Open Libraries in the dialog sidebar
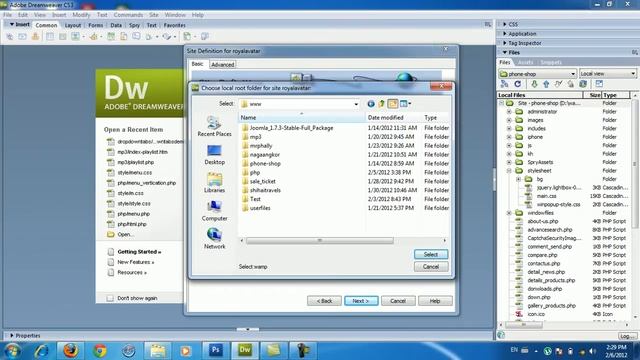Screen dimensions: 640x360 [214, 182]
